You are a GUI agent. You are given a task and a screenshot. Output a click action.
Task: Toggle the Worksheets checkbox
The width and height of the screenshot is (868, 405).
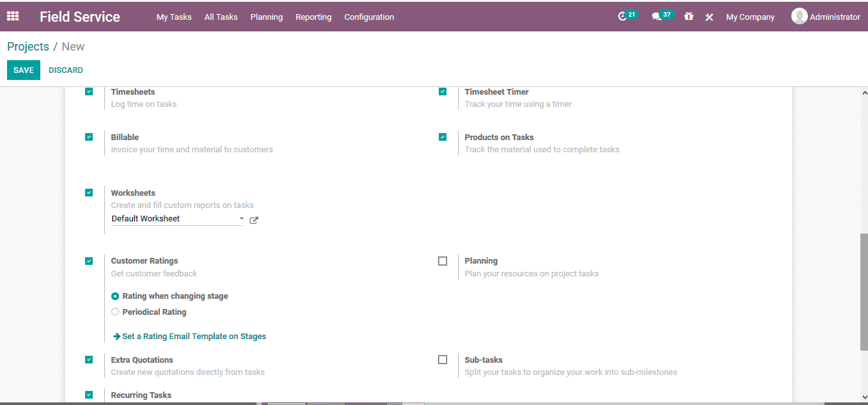tap(89, 193)
